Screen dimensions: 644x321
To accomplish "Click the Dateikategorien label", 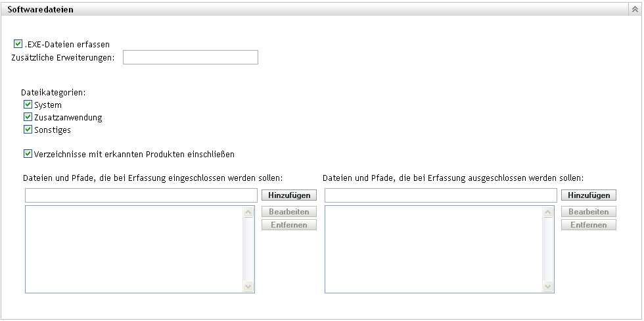I will click(x=53, y=93).
